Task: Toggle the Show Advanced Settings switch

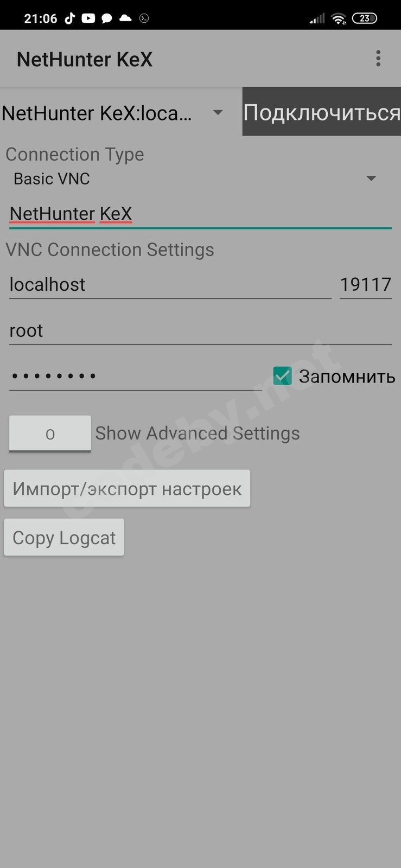Action: (50, 433)
